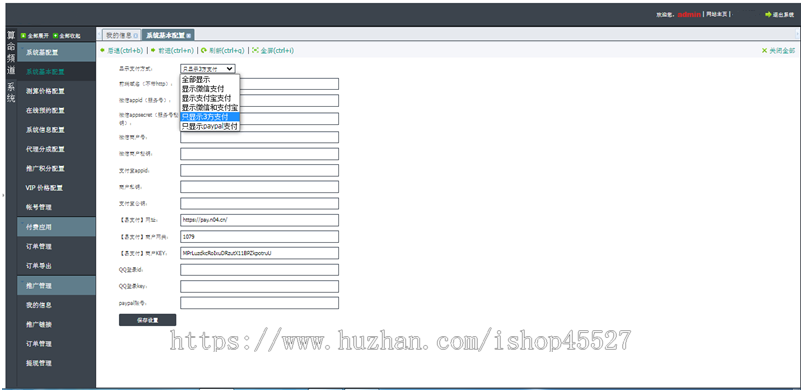Collapse the 付费应用 sidebar section

tap(56, 226)
